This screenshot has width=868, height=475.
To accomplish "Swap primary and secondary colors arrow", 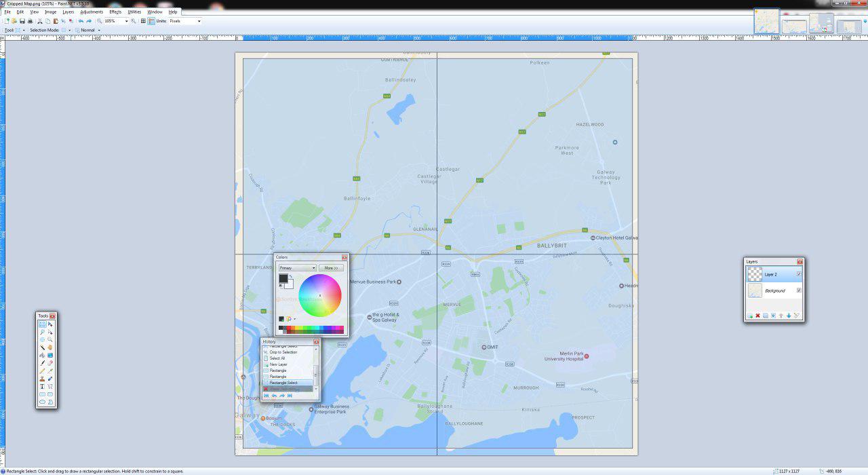I will point(291,276).
